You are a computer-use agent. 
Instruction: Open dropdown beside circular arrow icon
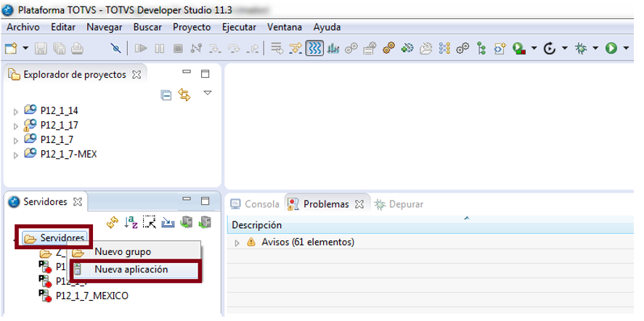[565, 49]
